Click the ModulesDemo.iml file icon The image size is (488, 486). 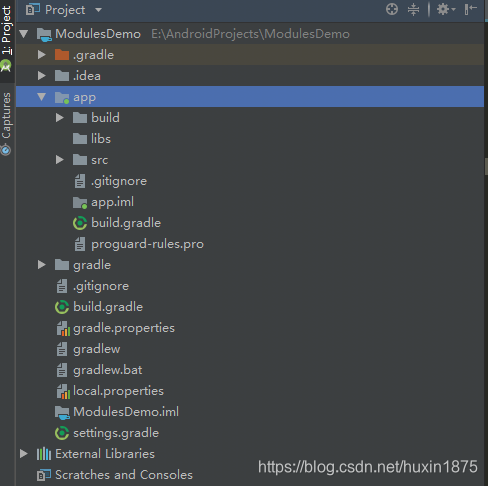click(62, 412)
